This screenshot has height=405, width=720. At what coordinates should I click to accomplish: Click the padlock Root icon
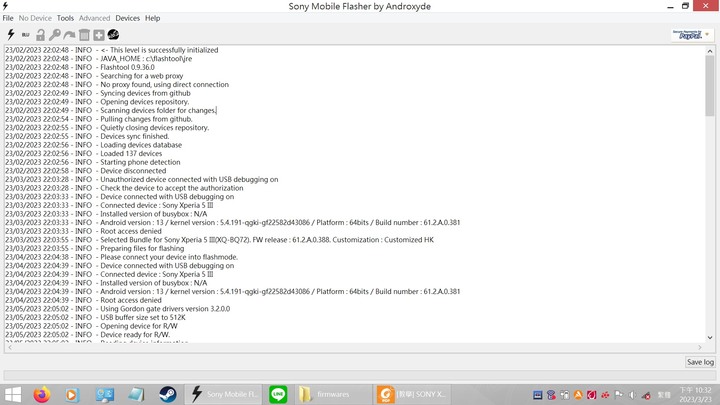coord(40,35)
